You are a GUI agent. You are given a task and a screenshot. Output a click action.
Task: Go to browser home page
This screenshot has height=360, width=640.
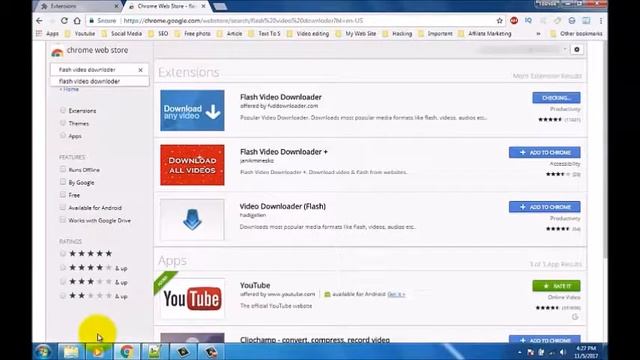(x=77, y=20)
